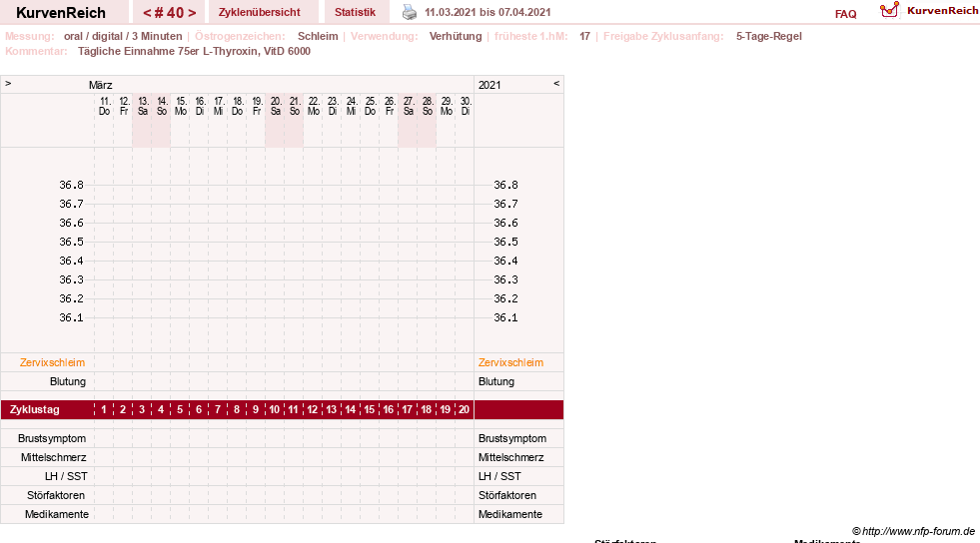This screenshot has height=543, width=980.
Task: Go to previous cycle with left arrow
Action: [147, 13]
